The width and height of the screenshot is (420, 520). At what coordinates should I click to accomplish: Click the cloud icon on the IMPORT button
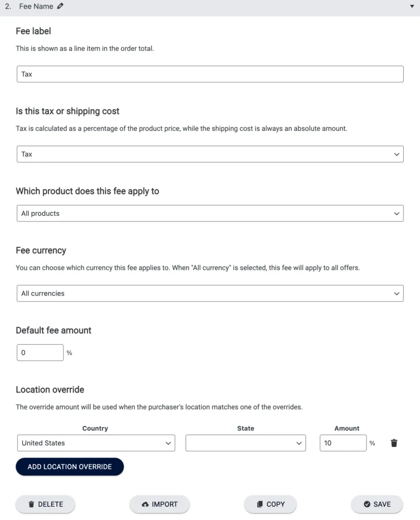(x=145, y=504)
